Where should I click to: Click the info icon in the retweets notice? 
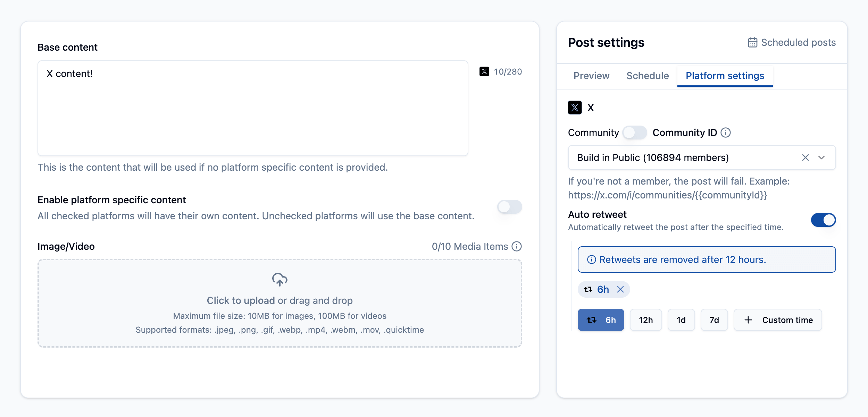pyautogui.click(x=591, y=259)
